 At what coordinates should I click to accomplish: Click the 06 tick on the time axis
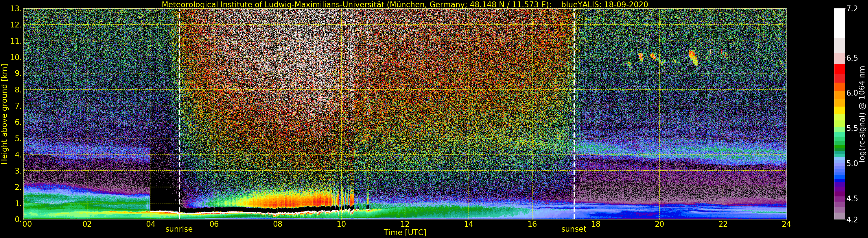(x=214, y=224)
